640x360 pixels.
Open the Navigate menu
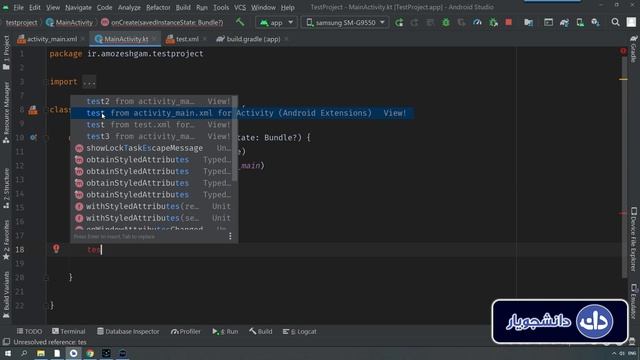click(x=78, y=7)
